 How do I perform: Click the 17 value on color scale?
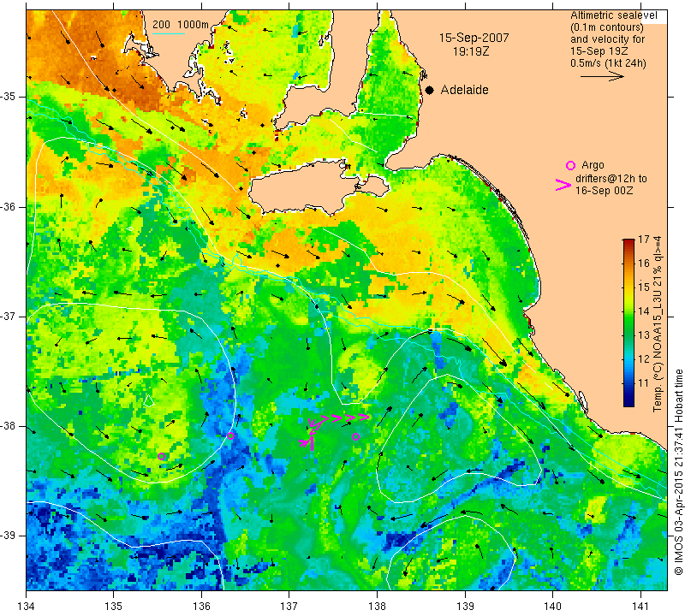[x=644, y=240]
